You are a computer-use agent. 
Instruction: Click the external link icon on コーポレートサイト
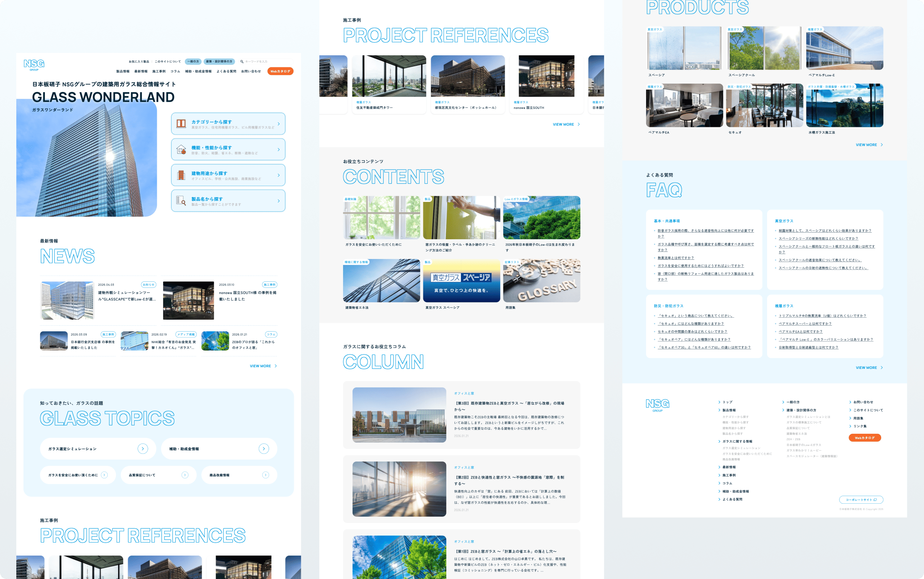tap(875, 500)
